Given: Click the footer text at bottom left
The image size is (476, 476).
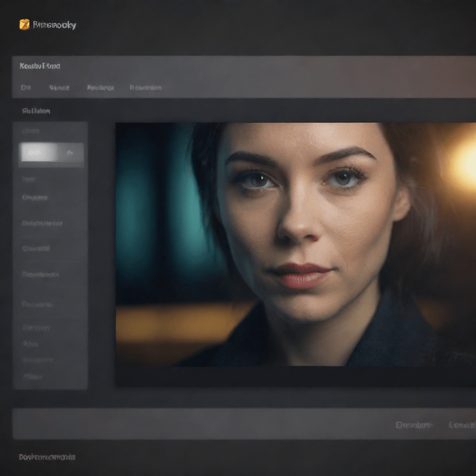Looking at the screenshot, I should coord(47,457).
